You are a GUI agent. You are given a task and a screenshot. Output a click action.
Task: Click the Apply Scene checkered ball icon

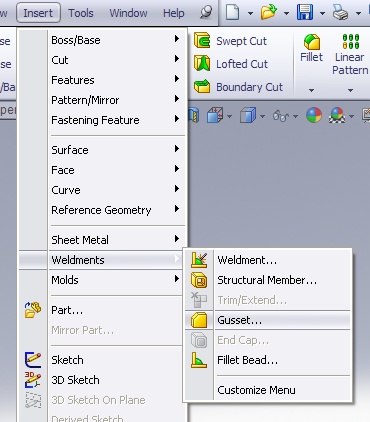click(x=337, y=115)
